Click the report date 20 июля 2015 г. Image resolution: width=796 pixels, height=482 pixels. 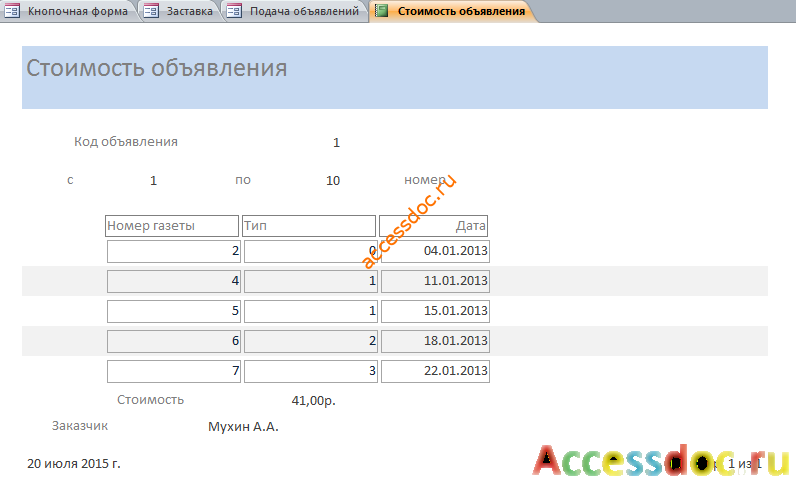click(74, 463)
